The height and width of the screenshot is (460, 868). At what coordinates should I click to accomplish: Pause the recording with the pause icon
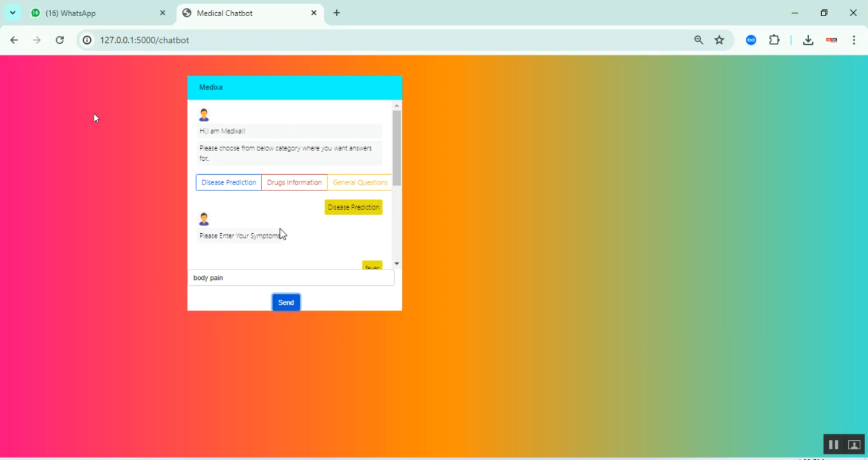833,444
